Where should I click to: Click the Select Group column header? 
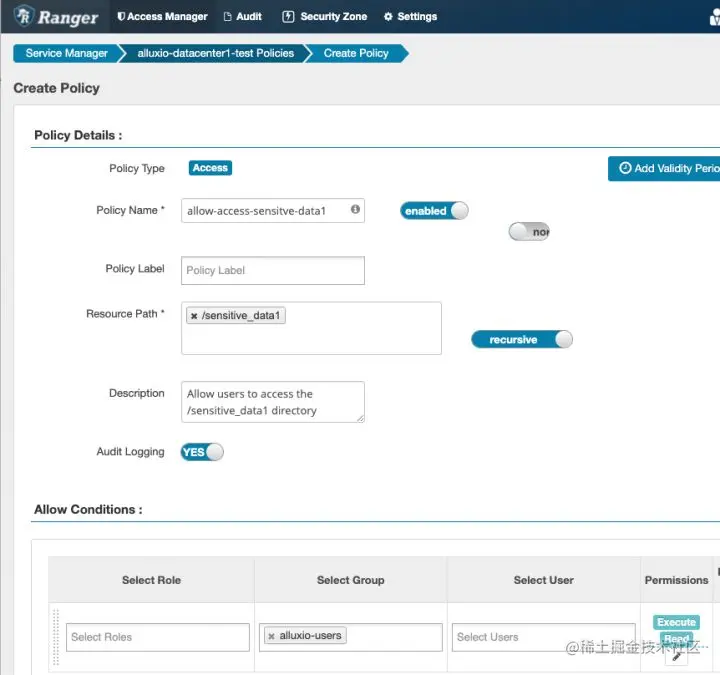point(350,580)
